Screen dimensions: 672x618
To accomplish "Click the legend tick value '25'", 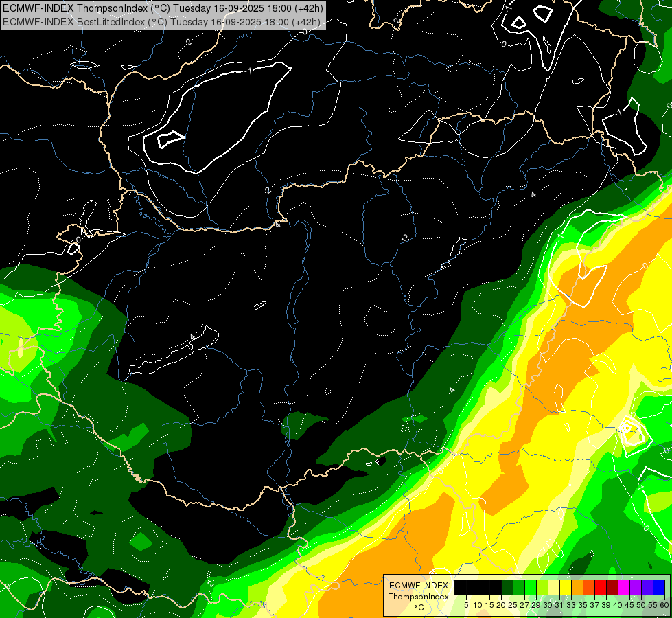I will click(513, 605).
